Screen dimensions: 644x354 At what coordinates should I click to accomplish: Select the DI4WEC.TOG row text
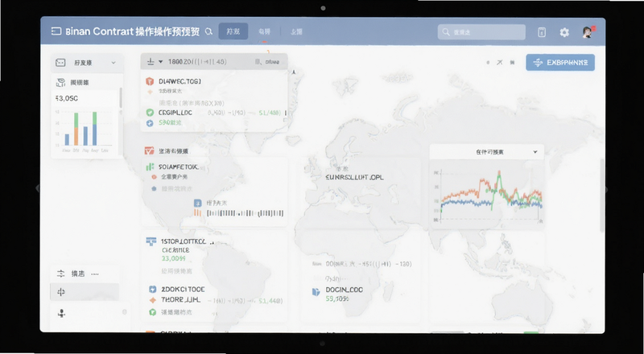180,81
